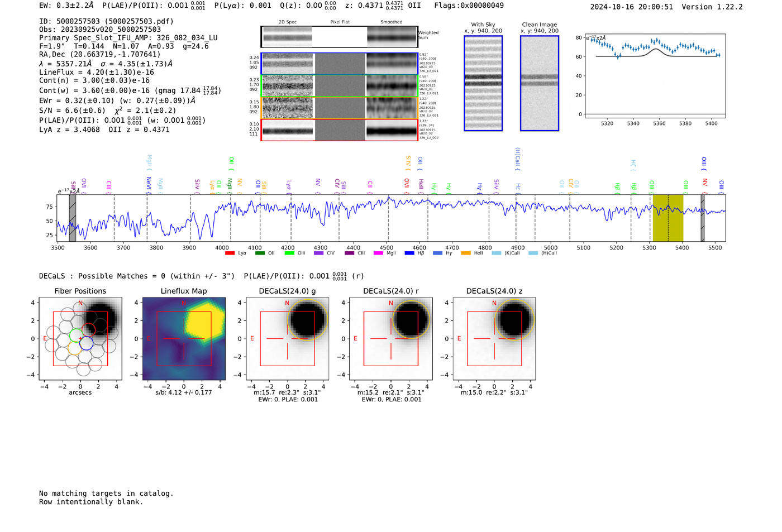Open the Clean Image panel
This screenshot has width=782, height=532.
(x=540, y=83)
